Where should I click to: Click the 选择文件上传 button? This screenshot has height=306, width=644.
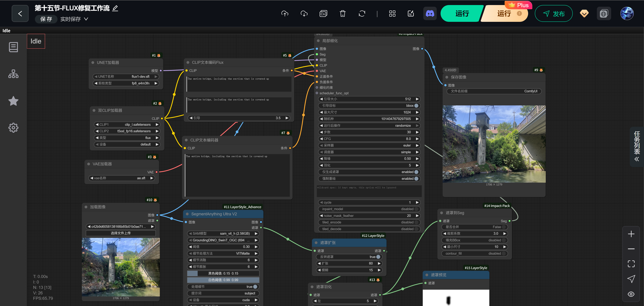pyautogui.click(x=121, y=233)
